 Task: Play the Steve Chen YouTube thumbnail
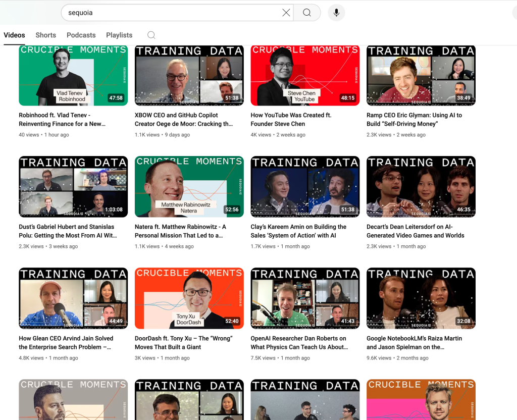tap(305, 75)
